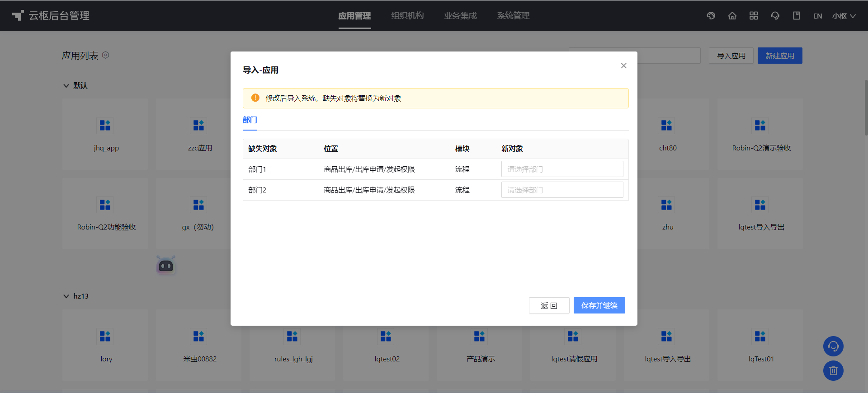Open the lqTest01 application card
868x393 pixels.
tap(760, 345)
